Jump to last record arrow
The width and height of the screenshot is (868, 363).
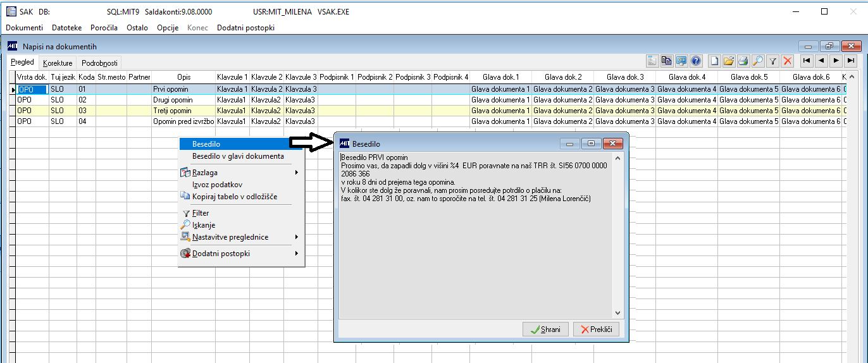(x=851, y=61)
